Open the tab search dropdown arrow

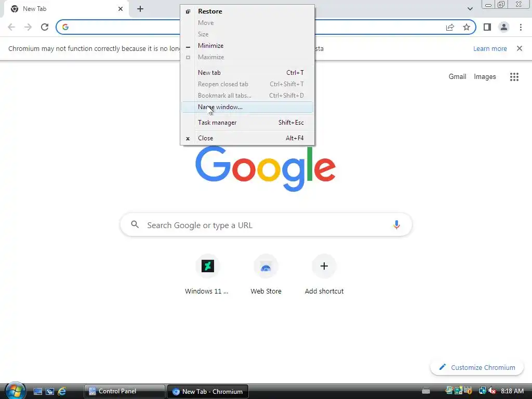coord(470,9)
